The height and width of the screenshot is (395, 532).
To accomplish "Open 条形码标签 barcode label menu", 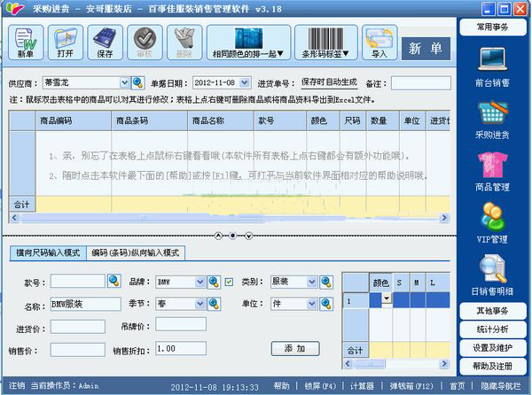I will (326, 43).
